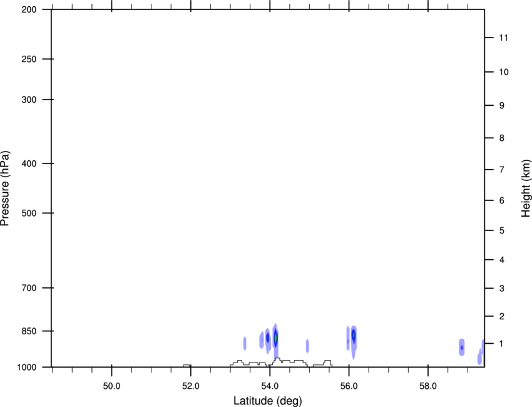Click the 52.0 latitude label
The width and height of the screenshot is (532, 407).
(x=191, y=386)
